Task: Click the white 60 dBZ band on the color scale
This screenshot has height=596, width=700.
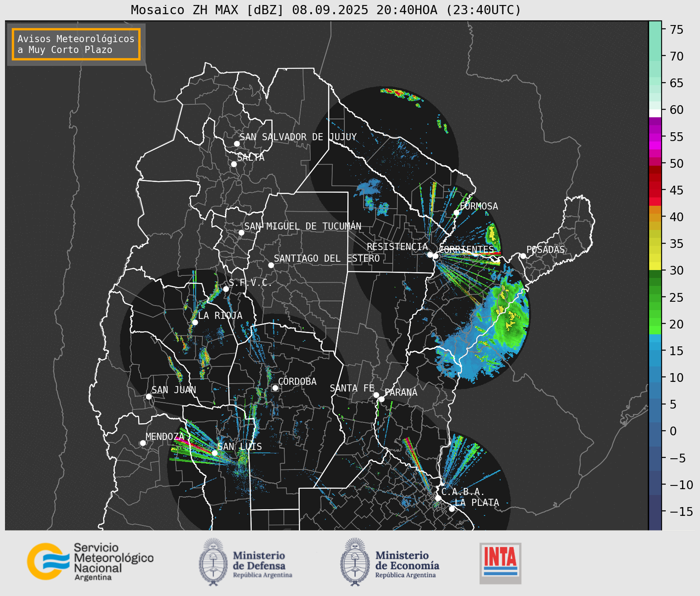Action: click(x=655, y=113)
